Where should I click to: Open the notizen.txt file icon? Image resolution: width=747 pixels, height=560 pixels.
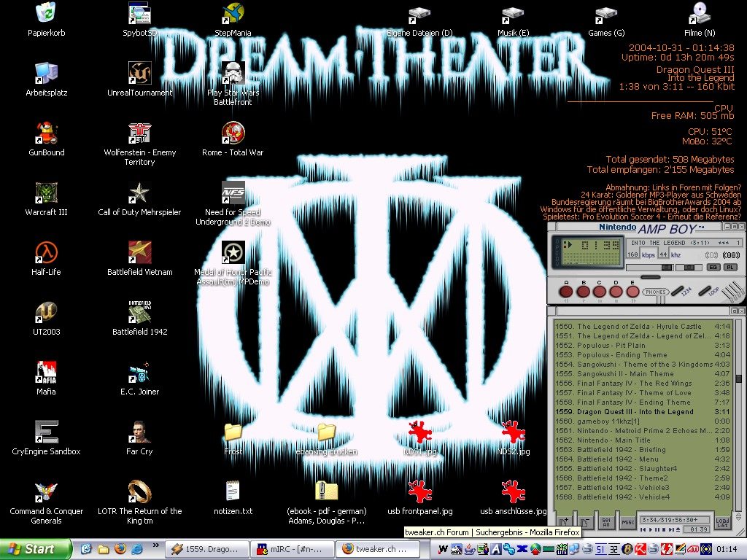(x=233, y=491)
